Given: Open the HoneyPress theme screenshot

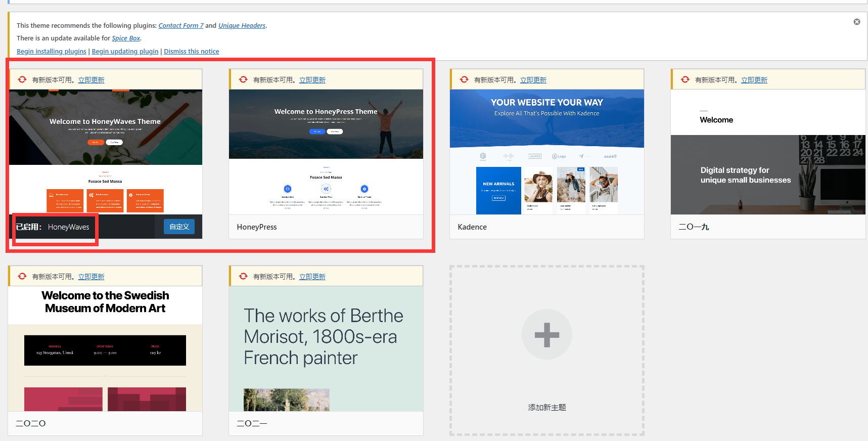Looking at the screenshot, I should 326,152.
